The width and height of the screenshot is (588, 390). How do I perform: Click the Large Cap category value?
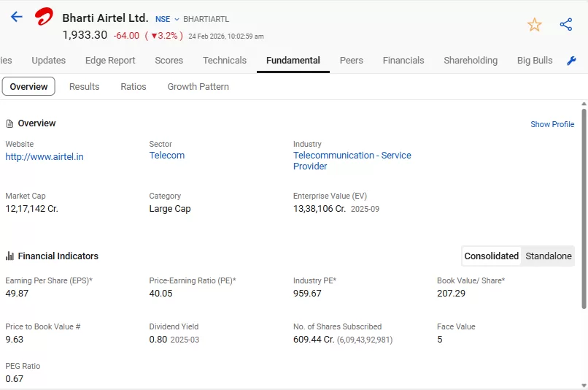[170, 209]
